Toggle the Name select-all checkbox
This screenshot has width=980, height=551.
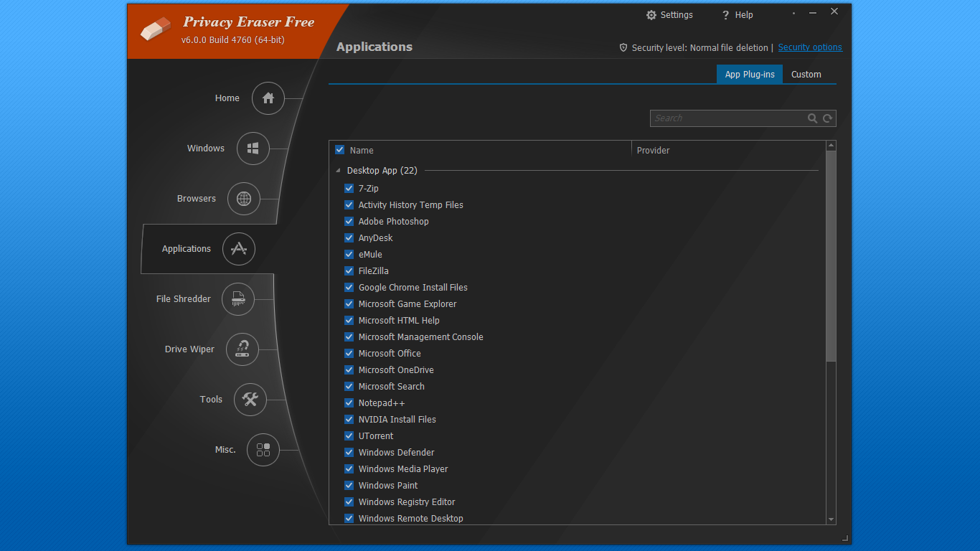tap(339, 150)
